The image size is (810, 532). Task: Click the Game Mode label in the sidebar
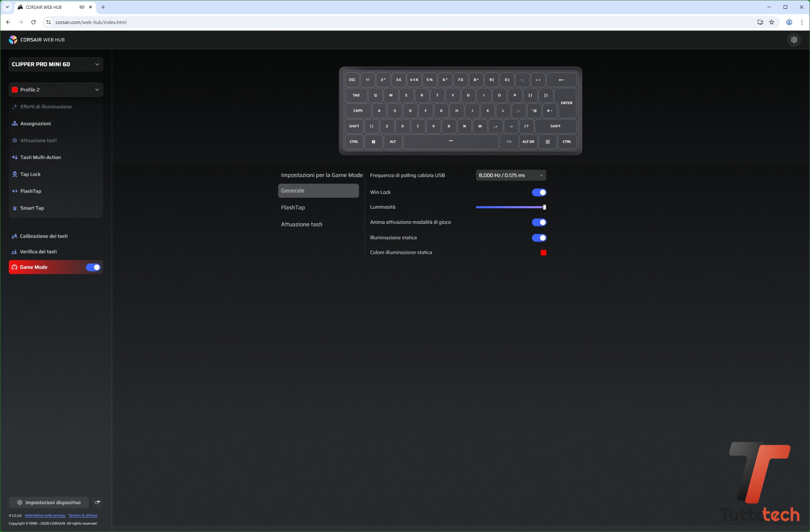[34, 267]
